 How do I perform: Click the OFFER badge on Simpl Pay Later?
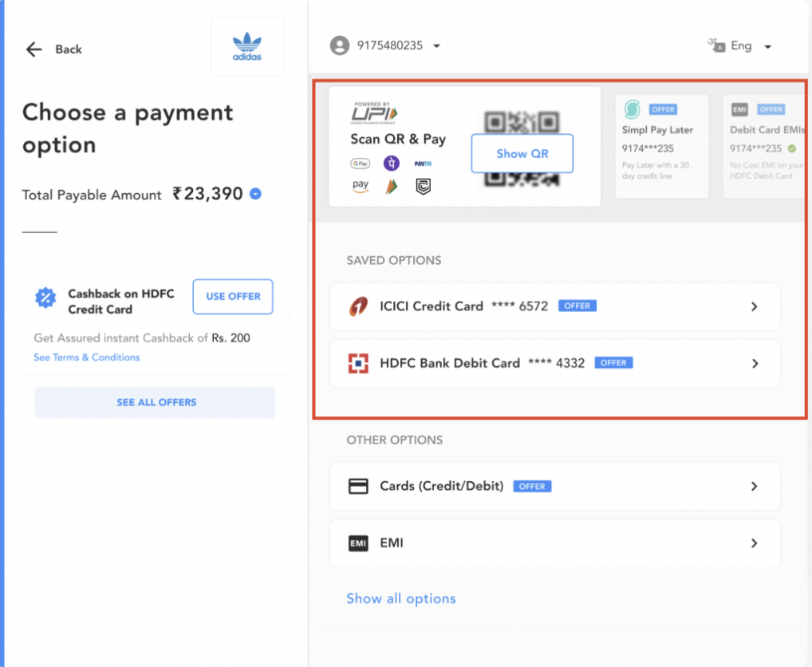664,110
